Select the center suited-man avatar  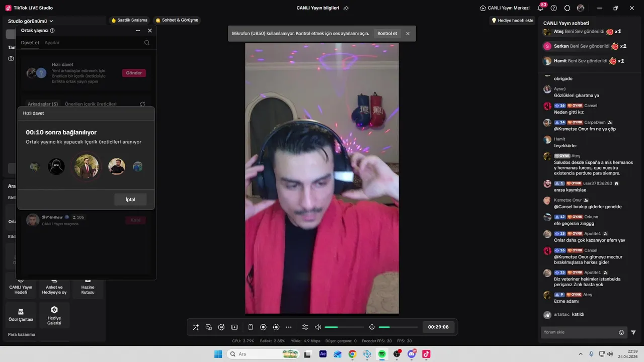[87, 166]
